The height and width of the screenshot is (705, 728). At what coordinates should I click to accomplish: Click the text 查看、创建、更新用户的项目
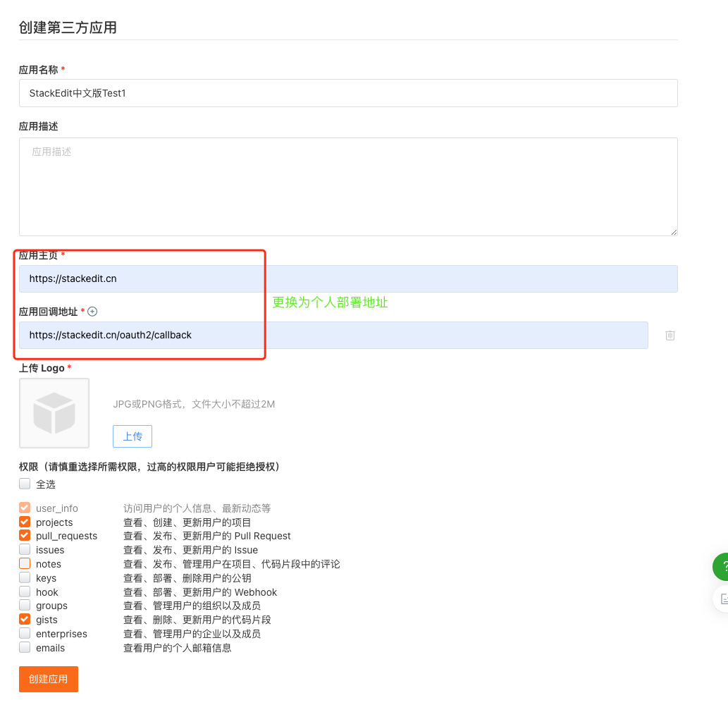pos(187,522)
